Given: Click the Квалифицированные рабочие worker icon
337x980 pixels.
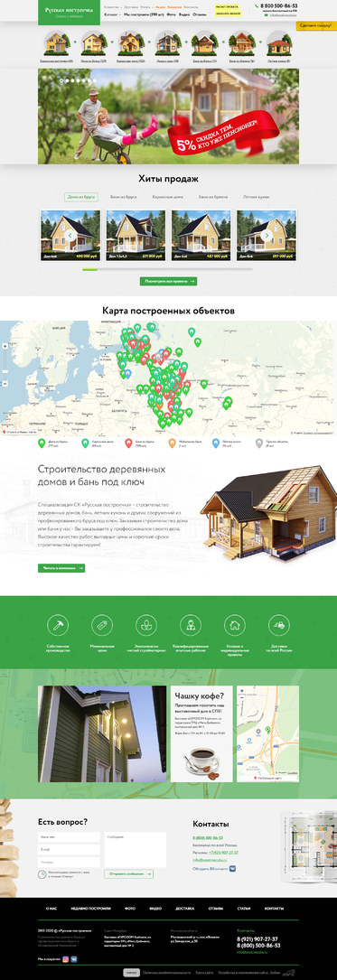Looking at the screenshot, I should tap(190, 624).
